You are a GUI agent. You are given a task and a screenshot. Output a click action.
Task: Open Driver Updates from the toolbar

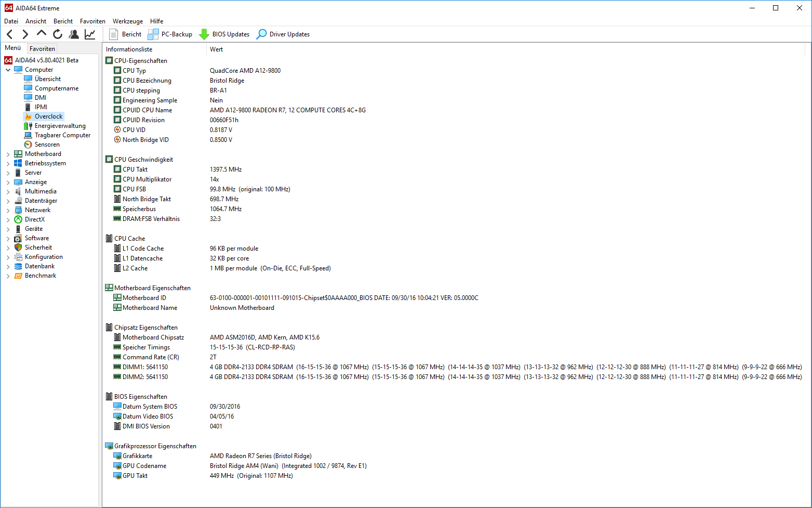click(283, 34)
